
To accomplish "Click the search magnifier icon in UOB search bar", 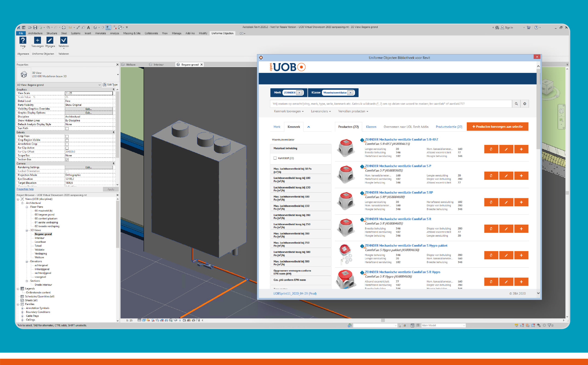I will 516,104.
